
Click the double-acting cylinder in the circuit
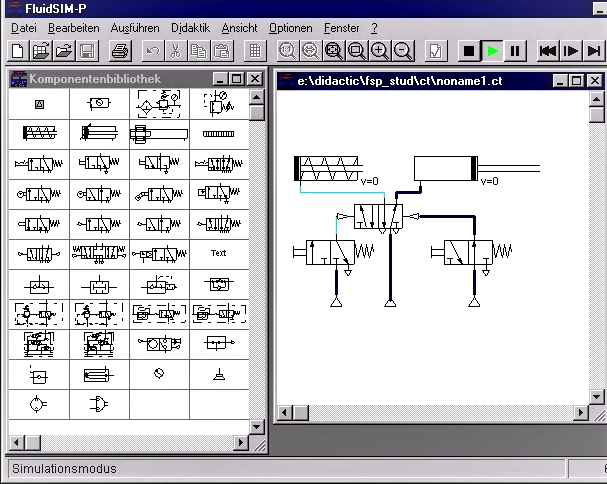[477, 169]
